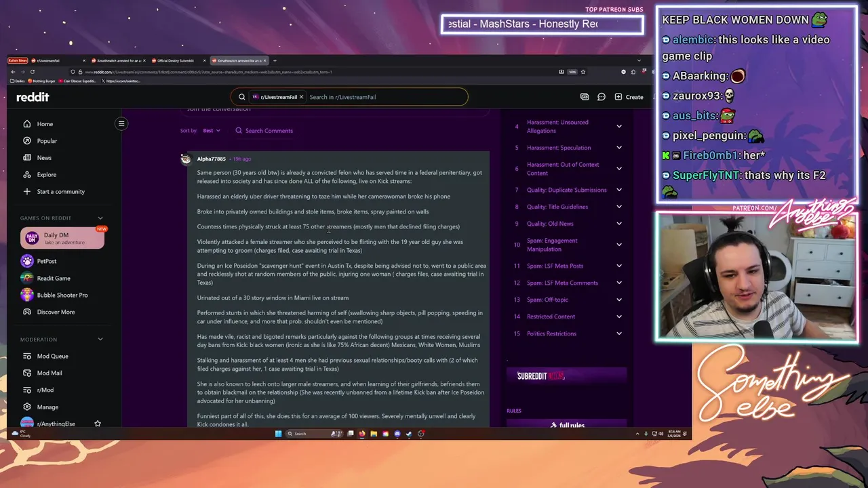Click the Search Comments magnifier
Screen dimensions: 868x488
point(239,131)
